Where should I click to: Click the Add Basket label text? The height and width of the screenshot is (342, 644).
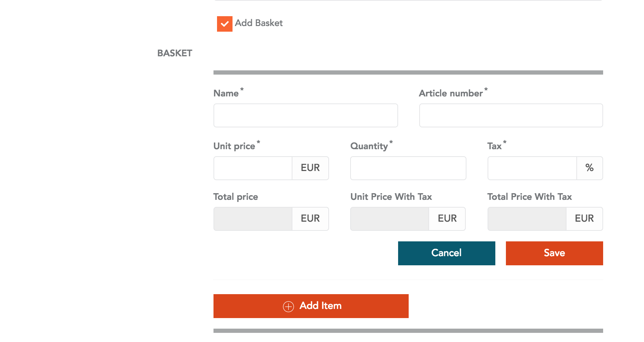(259, 23)
